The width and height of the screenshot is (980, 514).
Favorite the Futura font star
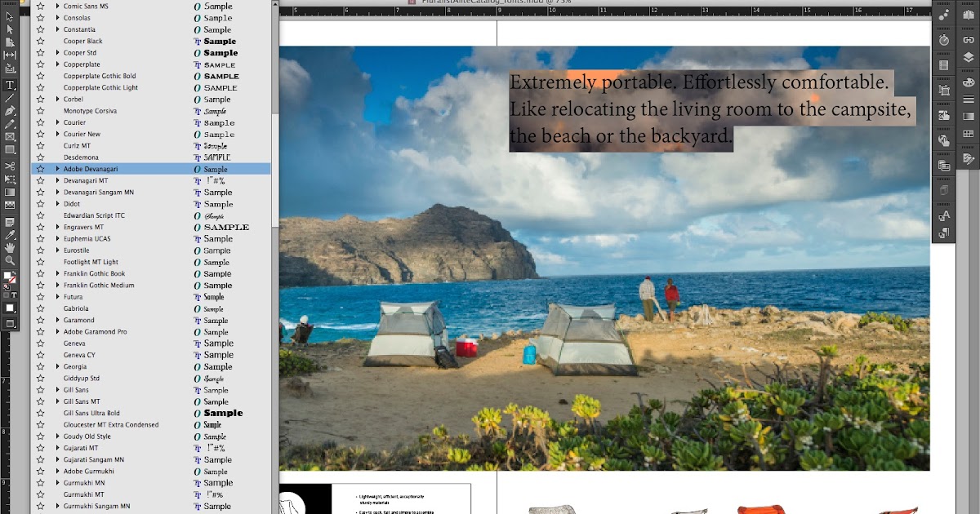click(40, 297)
